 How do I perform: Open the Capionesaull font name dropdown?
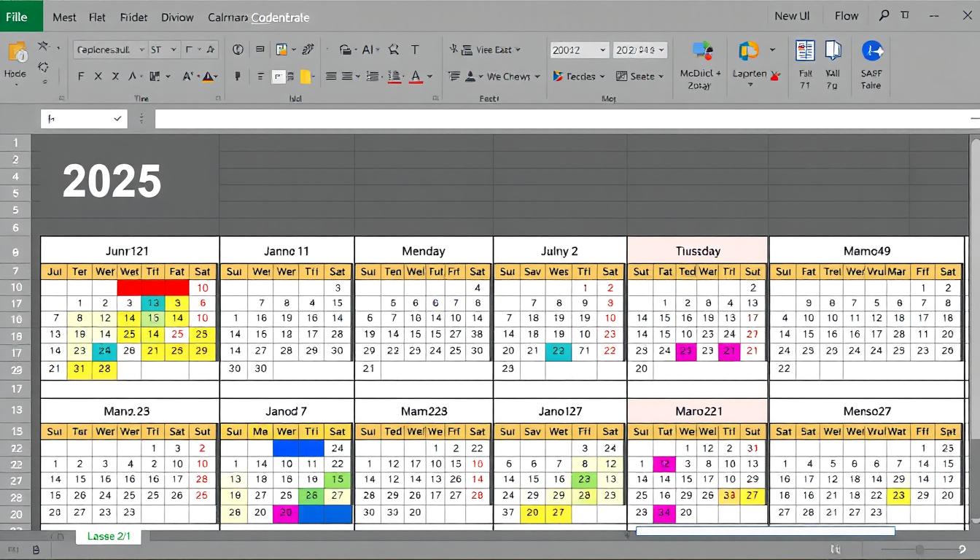click(x=109, y=50)
